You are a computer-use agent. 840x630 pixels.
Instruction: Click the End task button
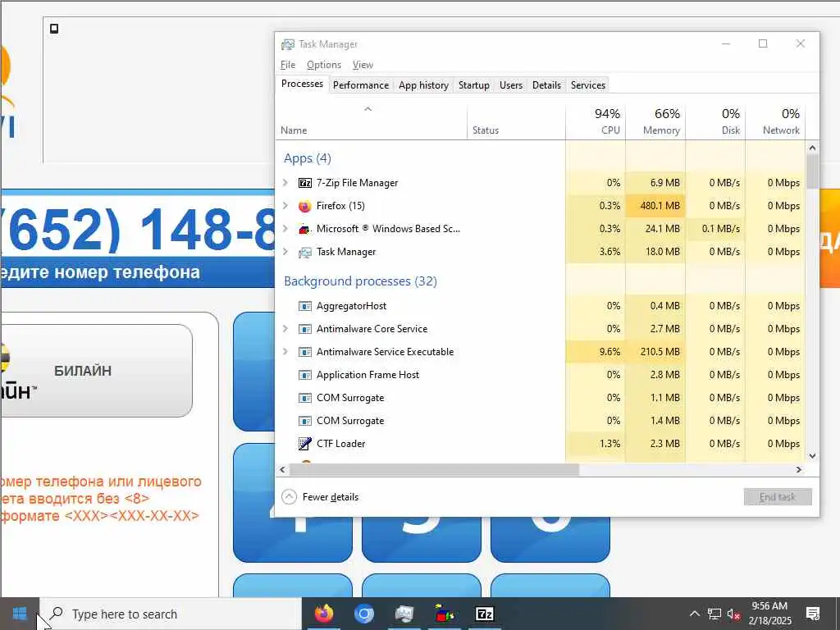point(778,497)
